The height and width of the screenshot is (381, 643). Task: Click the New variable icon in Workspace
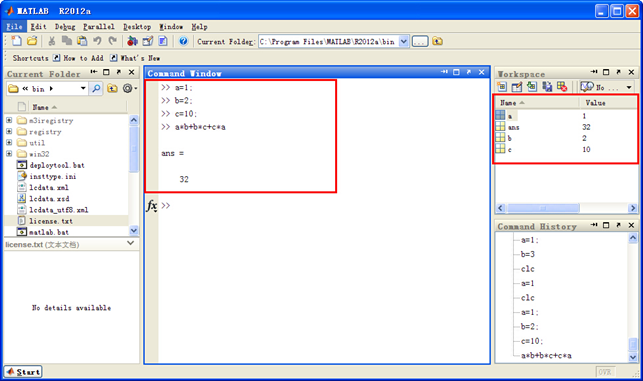pyautogui.click(x=502, y=87)
